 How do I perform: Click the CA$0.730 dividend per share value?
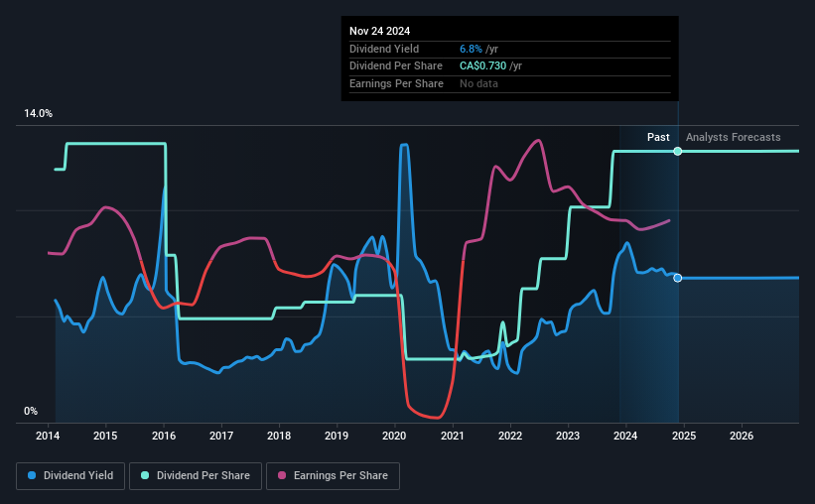pyautogui.click(x=482, y=66)
